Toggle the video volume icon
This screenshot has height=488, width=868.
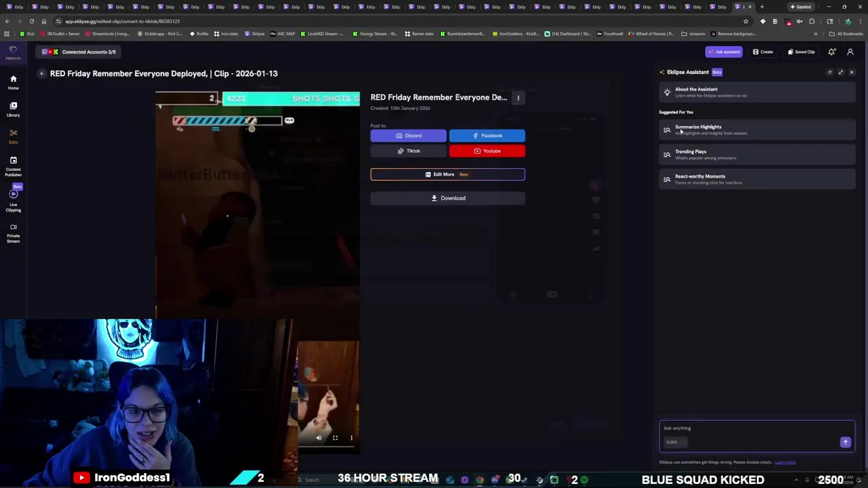(x=319, y=438)
